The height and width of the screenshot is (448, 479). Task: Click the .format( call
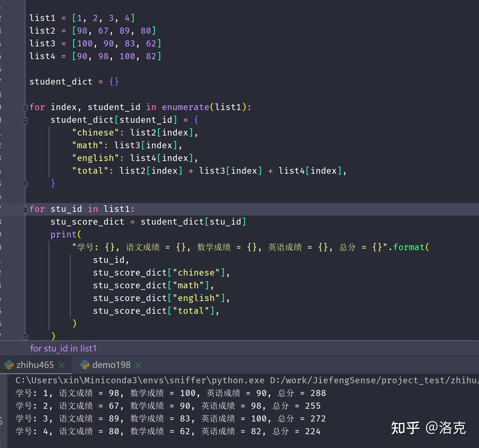(x=409, y=247)
